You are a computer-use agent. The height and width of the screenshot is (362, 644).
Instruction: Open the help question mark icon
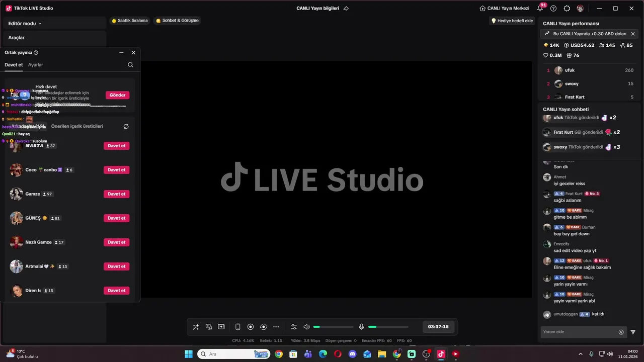click(553, 9)
